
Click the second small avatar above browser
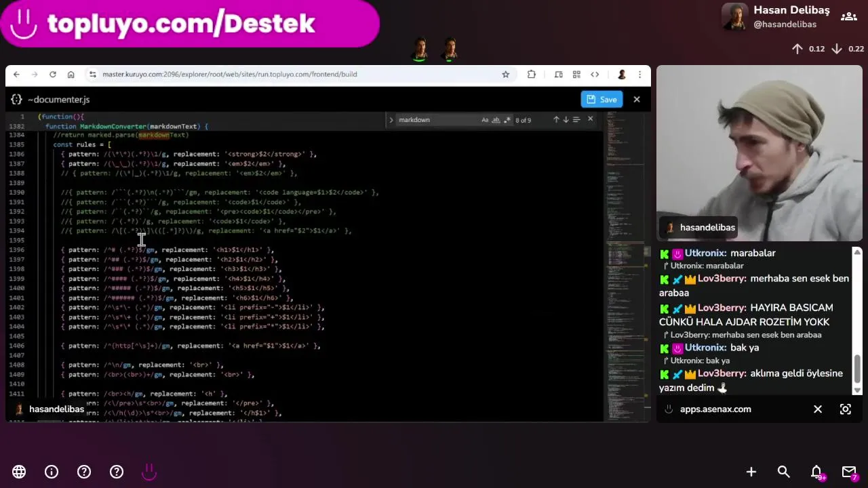(450, 49)
